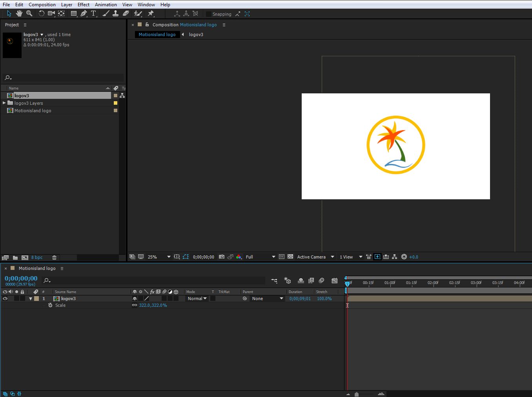Select the Unified Camera tool
The width and height of the screenshot is (532, 397).
click(51, 14)
